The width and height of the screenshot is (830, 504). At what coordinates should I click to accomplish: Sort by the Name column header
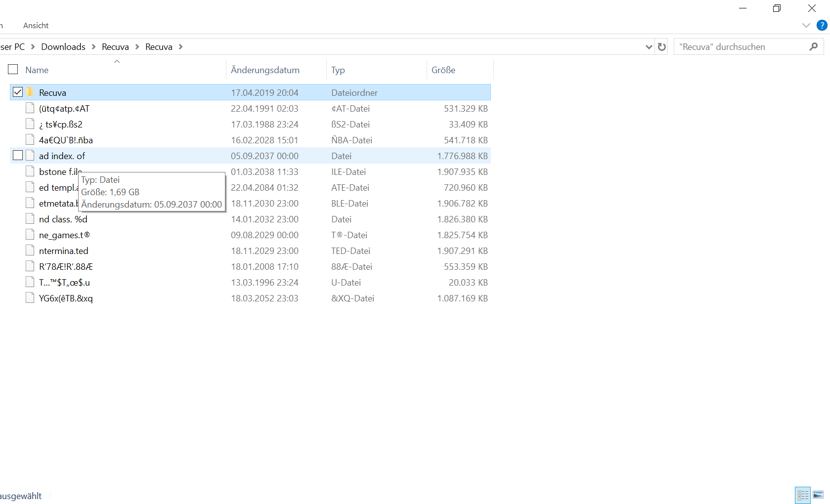(37, 70)
